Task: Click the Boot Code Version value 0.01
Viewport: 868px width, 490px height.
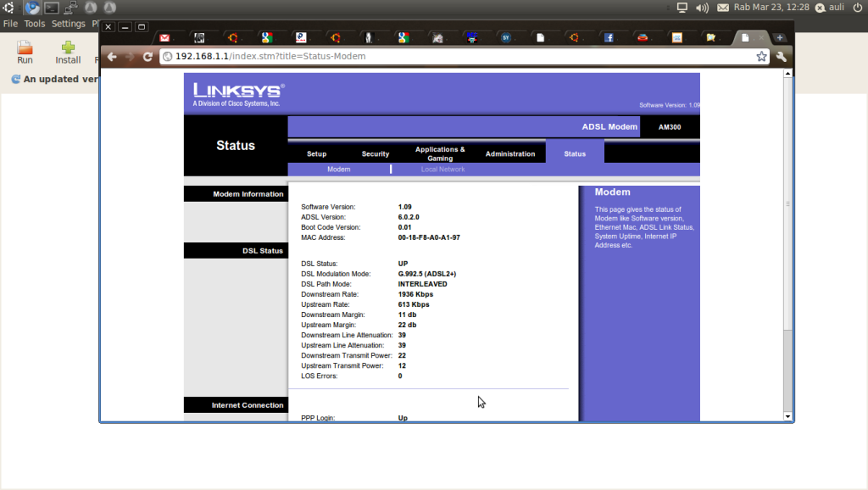Action: 404,227
